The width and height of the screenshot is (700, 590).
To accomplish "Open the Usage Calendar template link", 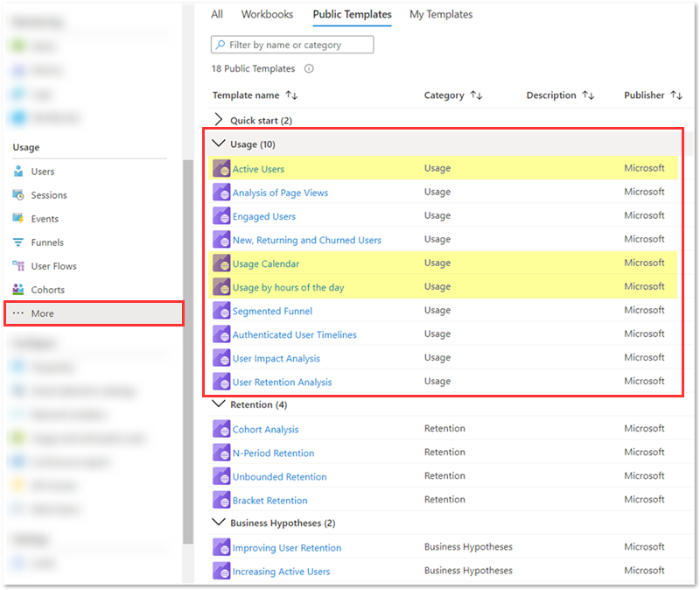I will coord(266,263).
